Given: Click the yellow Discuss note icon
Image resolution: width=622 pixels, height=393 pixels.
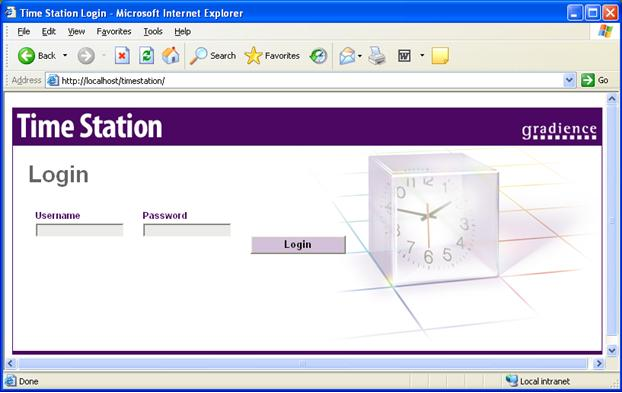Looking at the screenshot, I should [x=440, y=56].
